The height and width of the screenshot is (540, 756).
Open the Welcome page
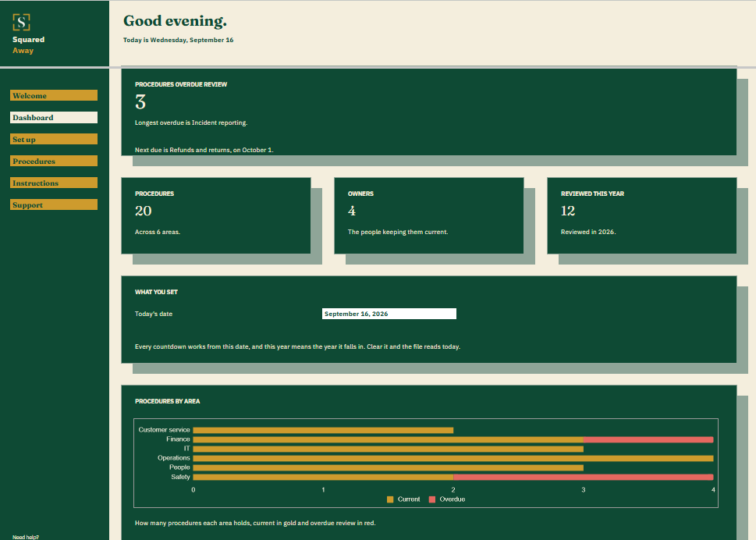point(54,95)
